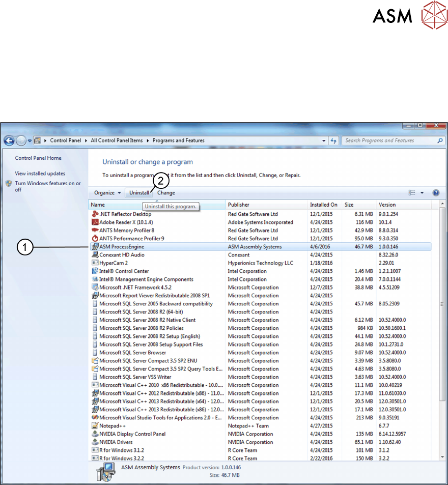
Task: Select Visual C++ 2013 Redistributable (x64) entry
Action: [x=260, y=401]
